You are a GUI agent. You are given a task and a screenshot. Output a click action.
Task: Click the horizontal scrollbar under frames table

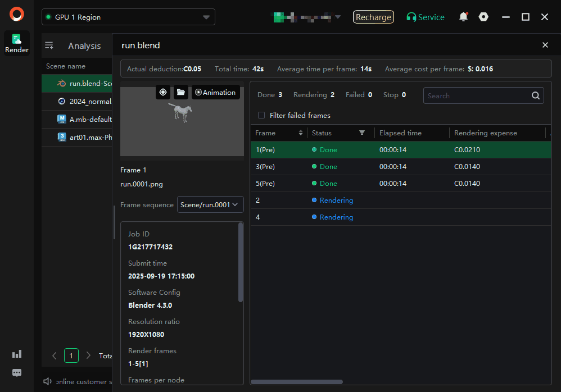(x=297, y=382)
